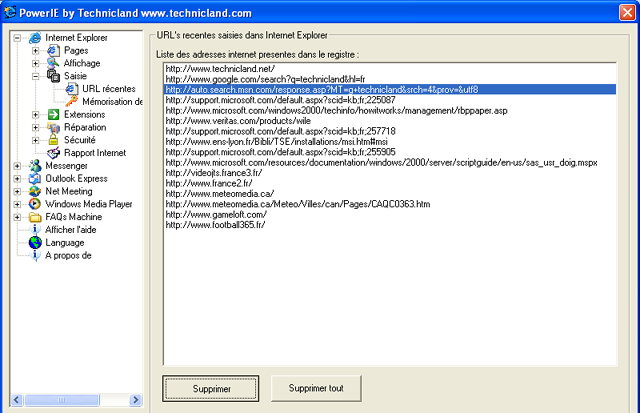The image size is (640, 413).
Task: Click the Sécurité padlock icon
Action: (53, 140)
